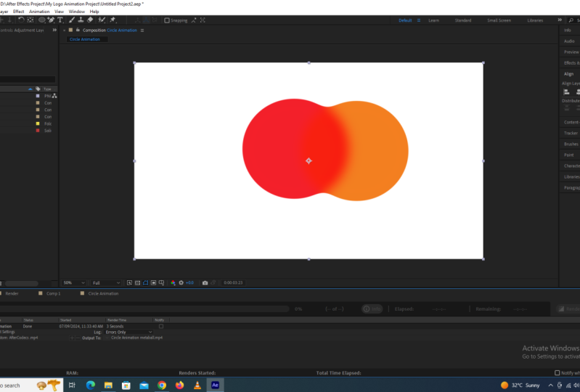Click the render progress bar
The image size is (580, 392).
pyautogui.click(x=144, y=309)
